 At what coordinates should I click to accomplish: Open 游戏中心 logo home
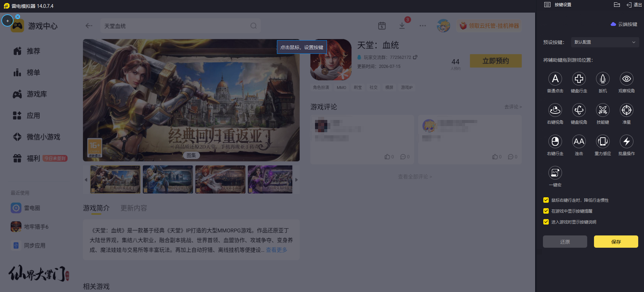[34, 26]
